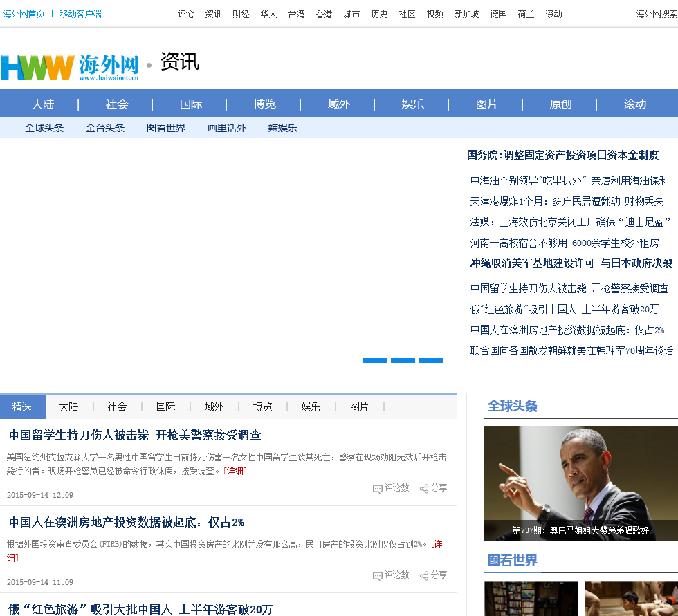The width and height of the screenshot is (678, 616).
Task: Open sidebar link 中国留学生持刀伤人被击毙
Action: coord(569,288)
